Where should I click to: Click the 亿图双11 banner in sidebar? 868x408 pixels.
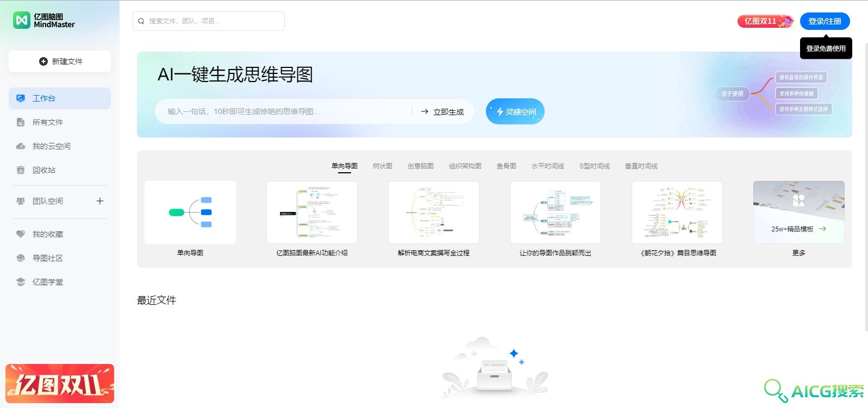[60, 384]
